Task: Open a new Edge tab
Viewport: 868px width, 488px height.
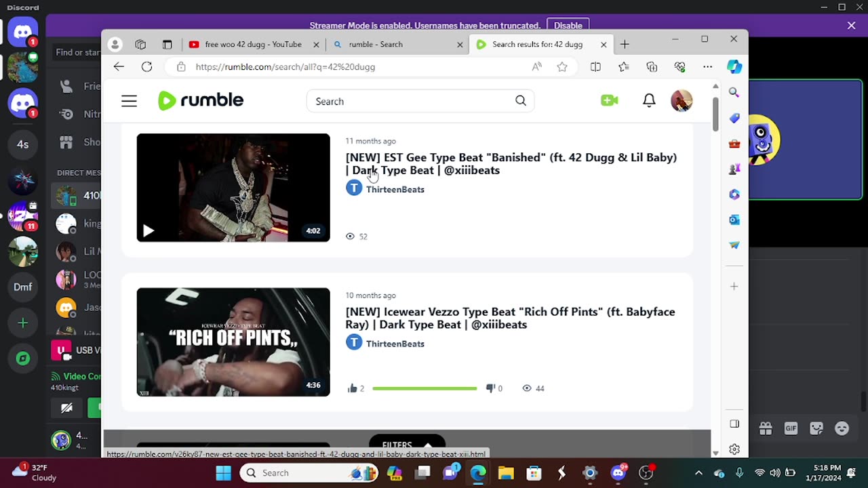Action: tap(625, 45)
